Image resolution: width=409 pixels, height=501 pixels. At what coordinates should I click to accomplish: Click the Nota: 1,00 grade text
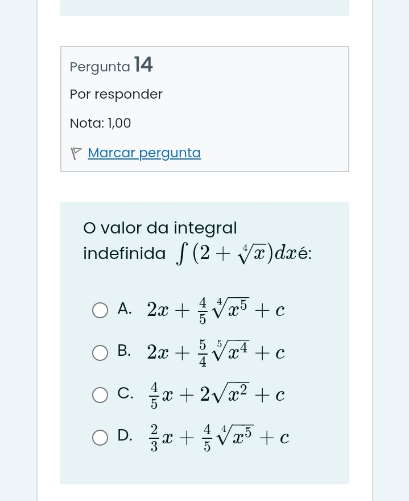(100, 123)
